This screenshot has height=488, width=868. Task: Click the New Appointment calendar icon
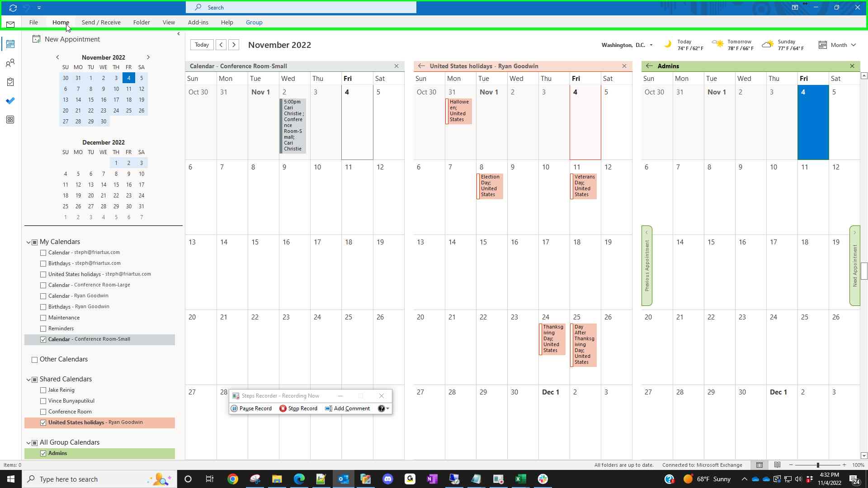click(x=36, y=39)
